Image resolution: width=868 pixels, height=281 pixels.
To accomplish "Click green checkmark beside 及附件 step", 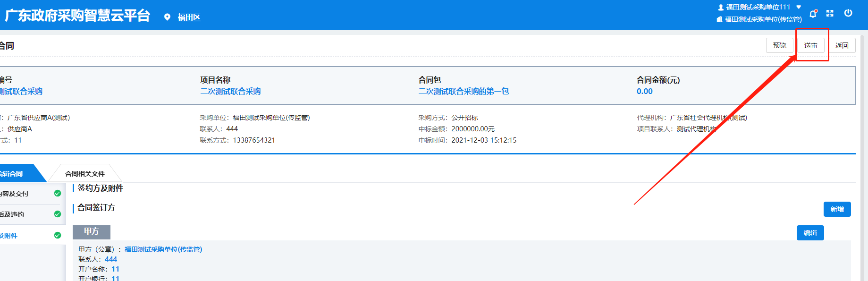I will 58,235.
